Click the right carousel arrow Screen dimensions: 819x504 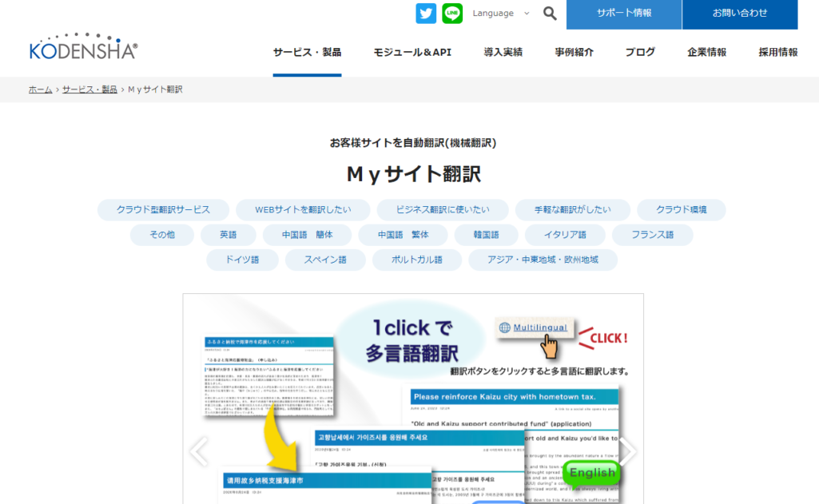(x=627, y=451)
